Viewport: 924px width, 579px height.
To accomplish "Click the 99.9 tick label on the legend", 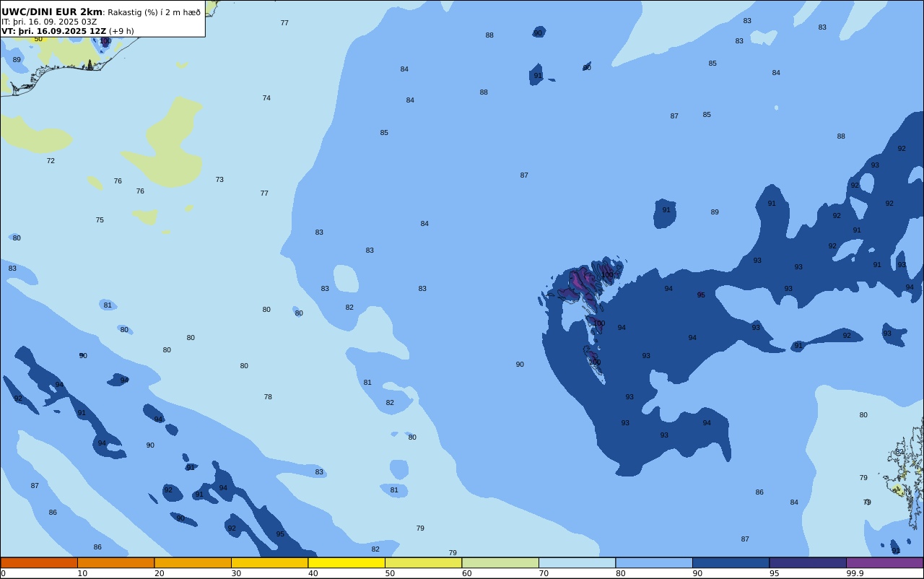I will click(855, 573).
